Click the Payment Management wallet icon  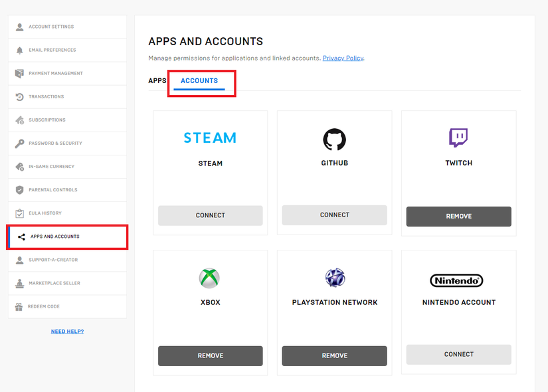(19, 74)
